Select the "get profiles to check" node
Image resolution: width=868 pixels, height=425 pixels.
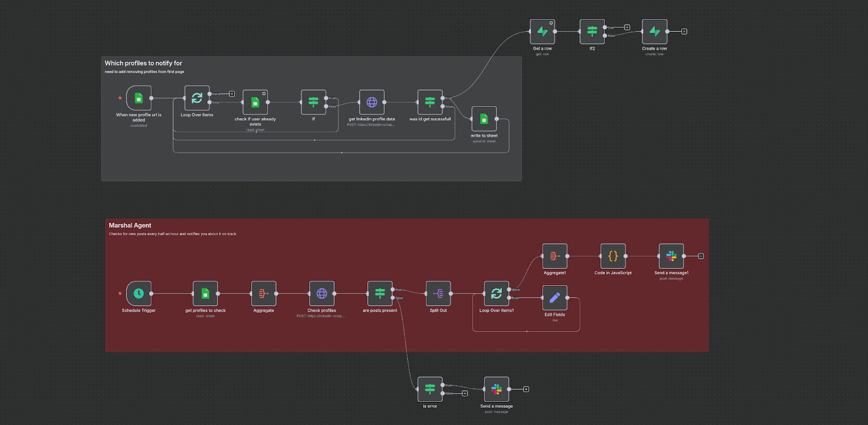[x=206, y=294]
